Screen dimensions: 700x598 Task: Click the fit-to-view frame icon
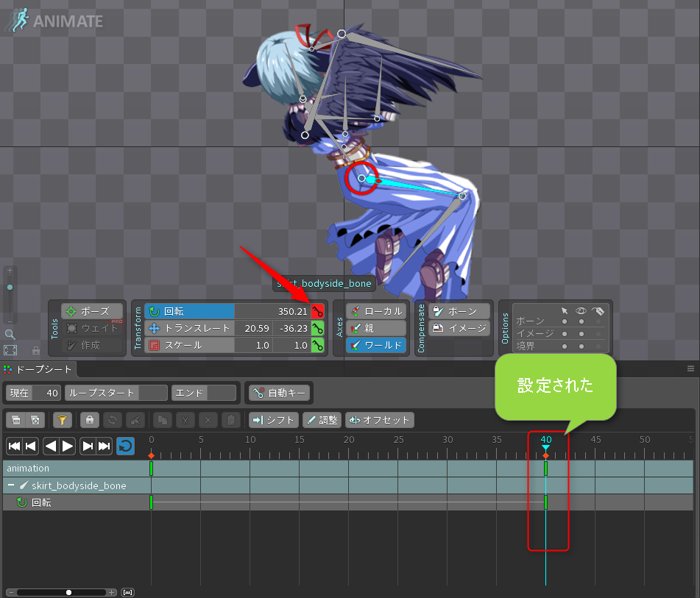click(10, 350)
